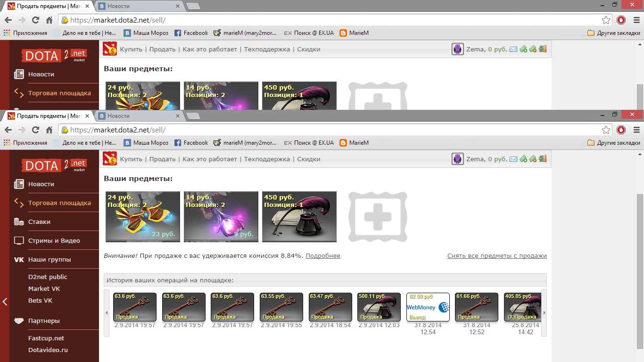Open Chrome menu in upper window
644x362 pixels.
pyautogui.click(x=636, y=20)
